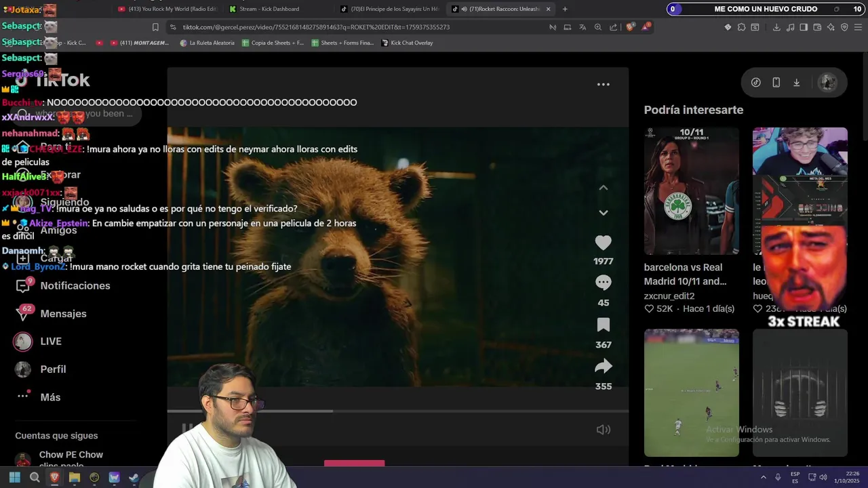
Task: Open the Brave VPN shield icon
Action: pyautogui.click(x=844, y=27)
